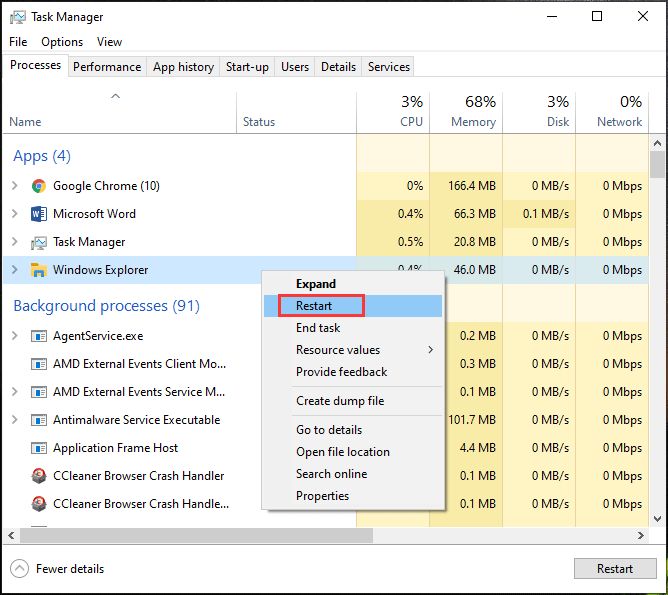Expand the AgentService.exe process
The image size is (668, 595).
tap(14, 336)
